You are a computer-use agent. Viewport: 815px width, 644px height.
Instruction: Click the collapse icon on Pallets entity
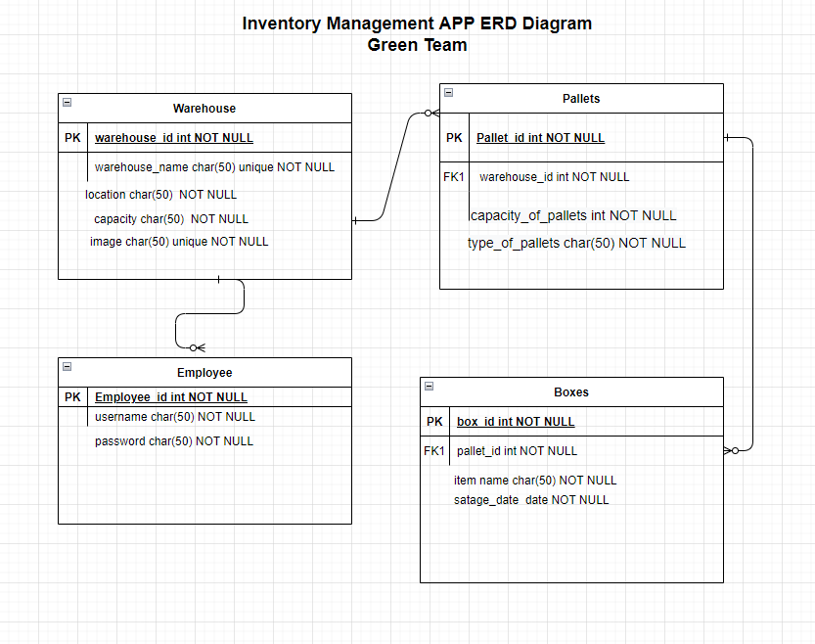tap(449, 92)
